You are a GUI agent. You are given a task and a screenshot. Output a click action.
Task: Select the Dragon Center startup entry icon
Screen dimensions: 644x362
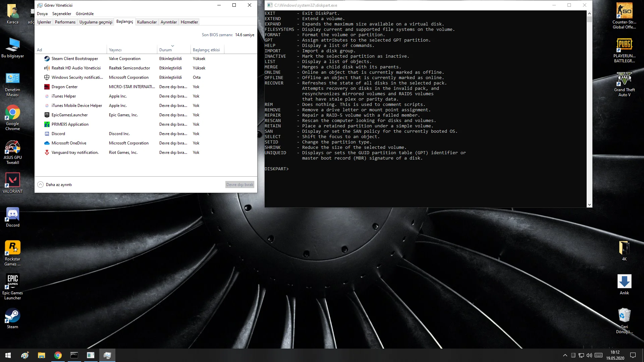tap(47, 87)
